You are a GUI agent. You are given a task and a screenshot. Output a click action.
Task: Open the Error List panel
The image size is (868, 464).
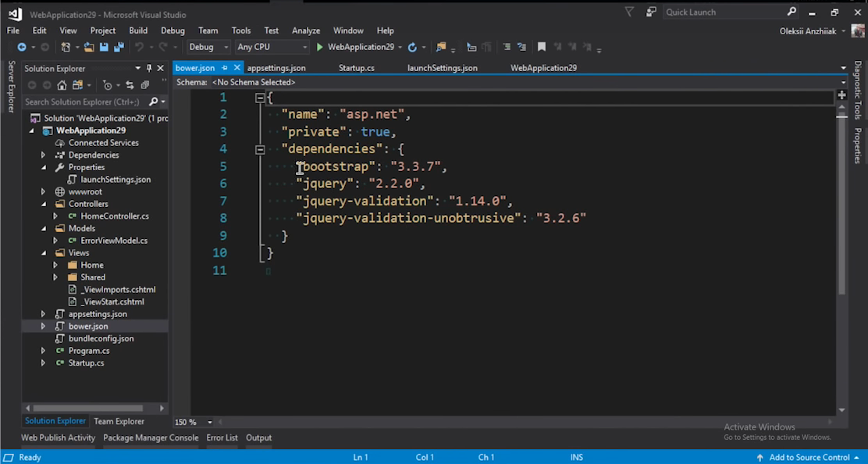(222, 437)
